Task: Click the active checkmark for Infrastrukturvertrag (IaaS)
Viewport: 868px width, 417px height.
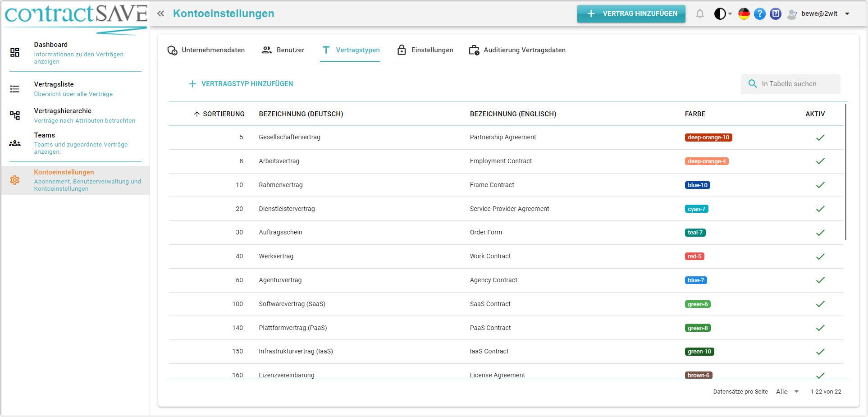Action: (820, 352)
